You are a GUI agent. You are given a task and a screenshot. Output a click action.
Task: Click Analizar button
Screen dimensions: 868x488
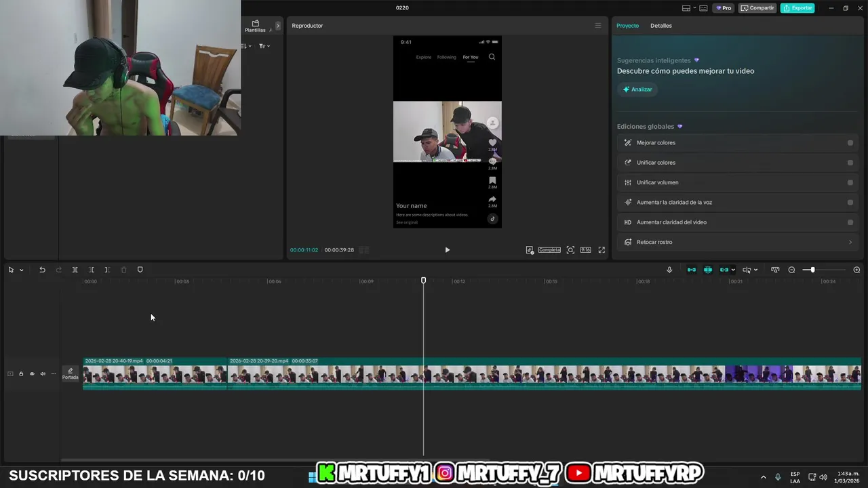637,89
